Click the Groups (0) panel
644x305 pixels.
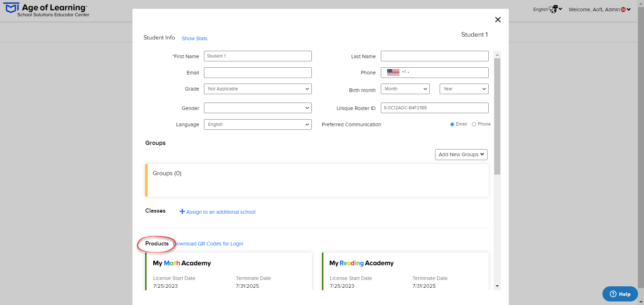click(x=317, y=180)
